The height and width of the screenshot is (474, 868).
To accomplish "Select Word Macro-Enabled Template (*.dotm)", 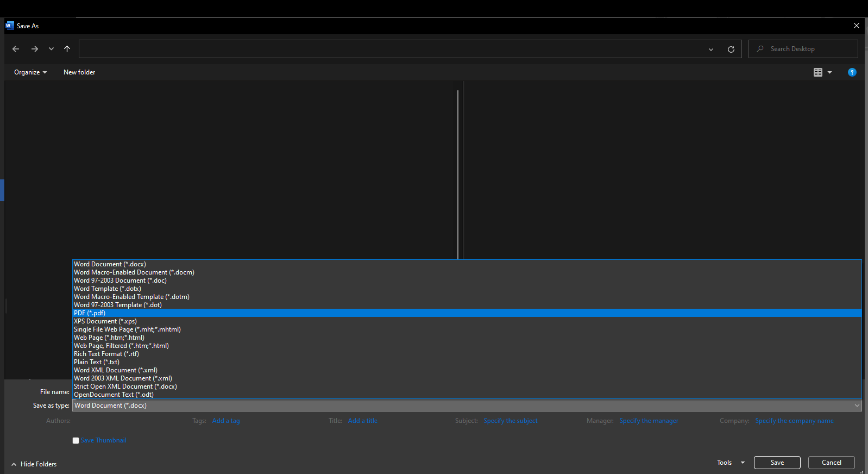I will click(x=467, y=297).
